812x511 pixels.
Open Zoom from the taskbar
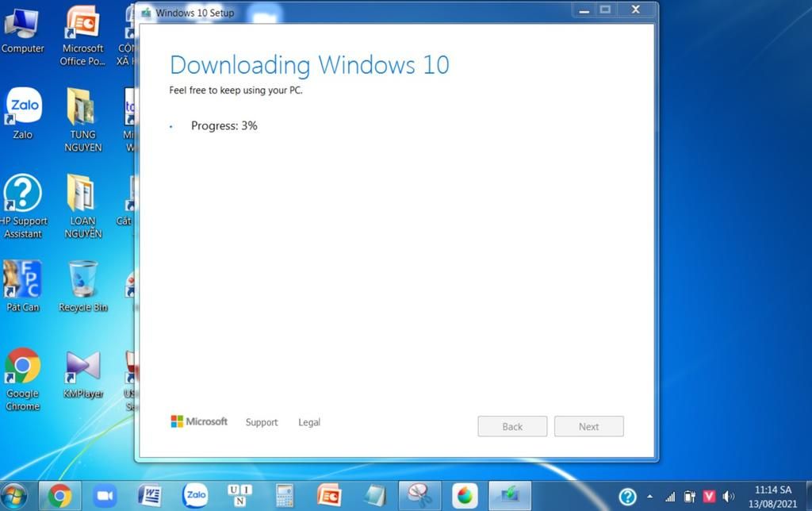tap(105, 496)
